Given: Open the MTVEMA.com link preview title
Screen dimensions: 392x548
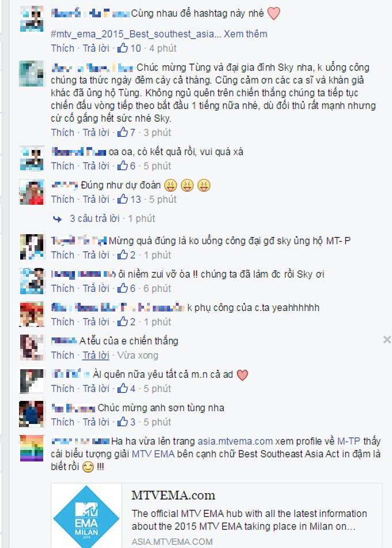Looking at the screenshot, I should (x=174, y=495).
